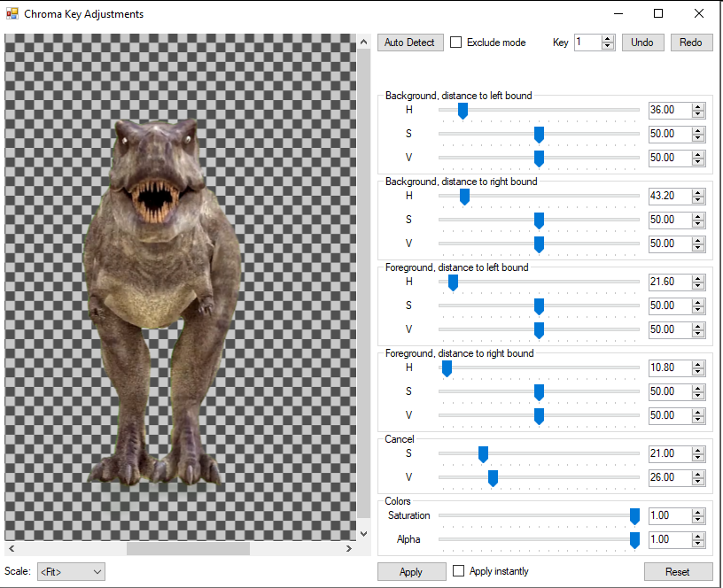This screenshot has width=723, height=588.
Task: Open the Scale dropdown showing Fit
Action: pyautogui.click(x=71, y=572)
